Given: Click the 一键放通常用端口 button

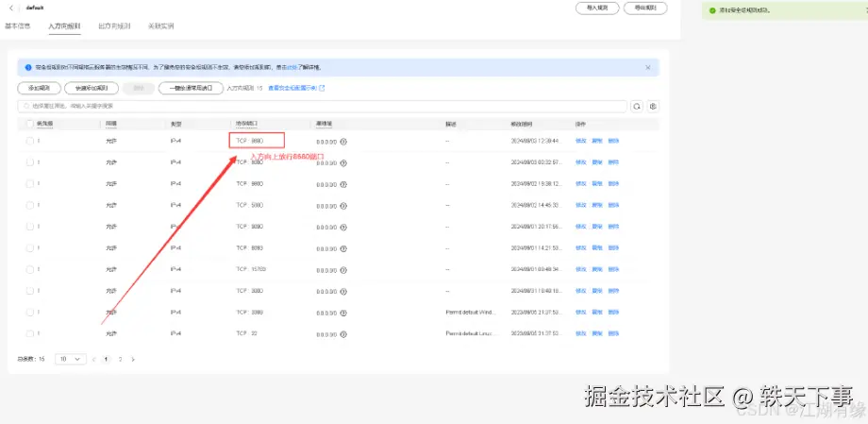Looking at the screenshot, I should click(x=191, y=88).
